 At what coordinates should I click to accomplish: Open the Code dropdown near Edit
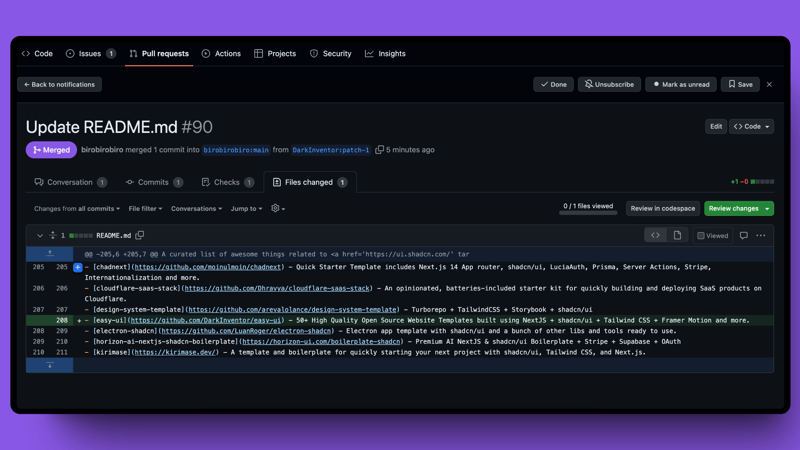coord(752,127)
